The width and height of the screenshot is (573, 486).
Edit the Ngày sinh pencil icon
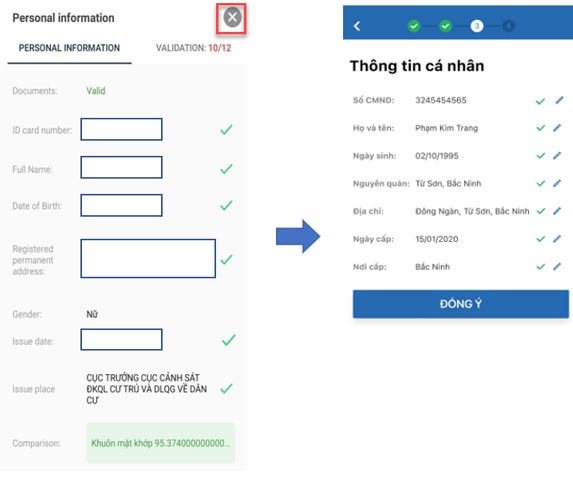click(557, 156)
